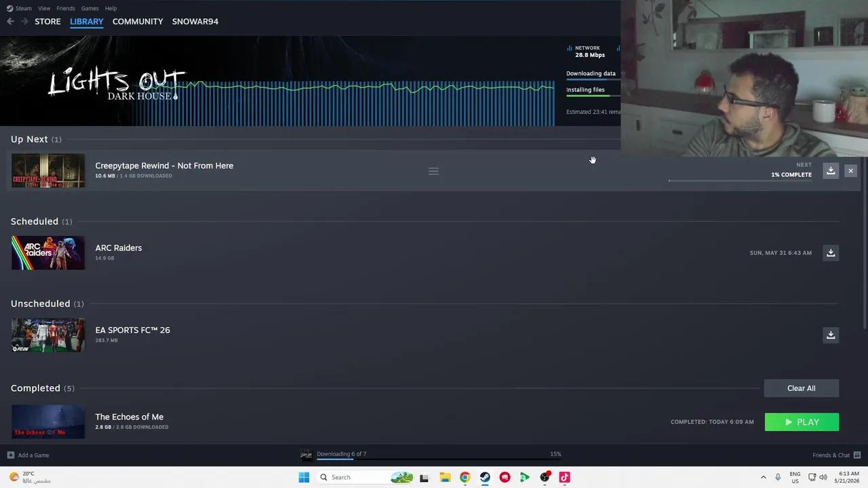Start downloading Creepytape Rewind now
Screen dimensions: 868x488
point(831,171)
